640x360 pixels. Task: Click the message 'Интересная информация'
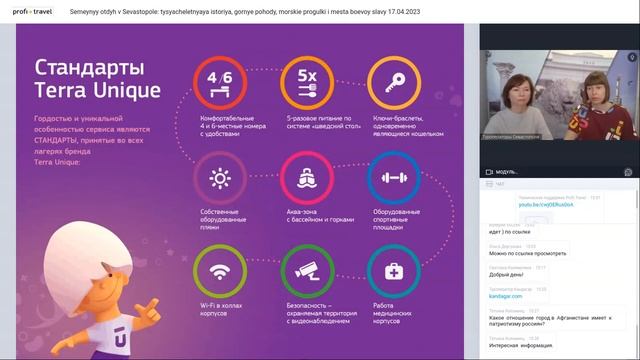[521, 345]
